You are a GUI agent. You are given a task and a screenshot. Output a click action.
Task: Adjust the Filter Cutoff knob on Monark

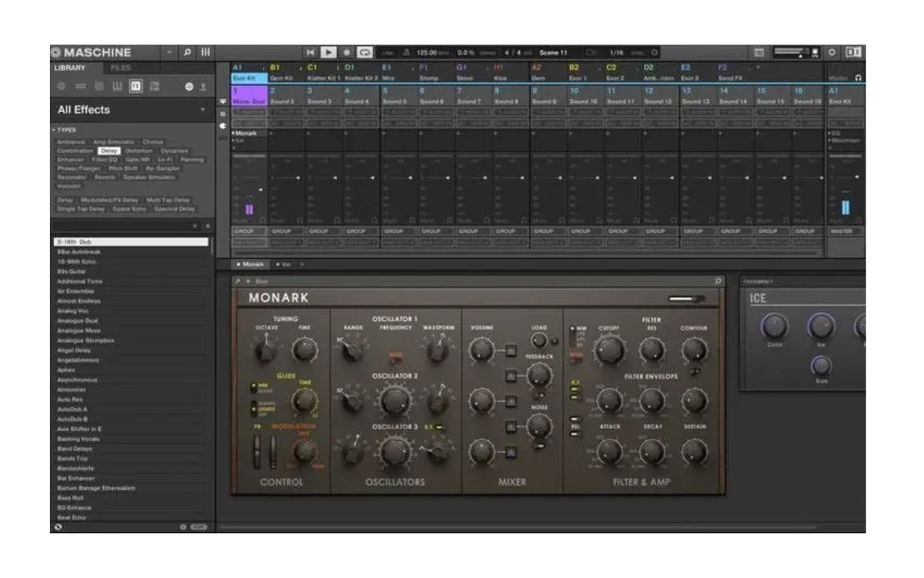(608, 351)
